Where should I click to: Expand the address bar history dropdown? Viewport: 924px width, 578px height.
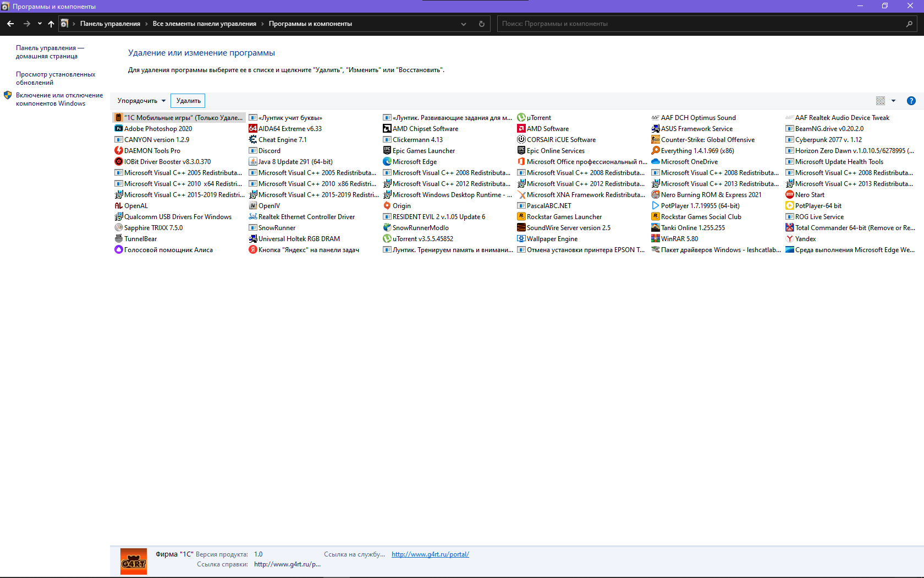coord(464,24)
